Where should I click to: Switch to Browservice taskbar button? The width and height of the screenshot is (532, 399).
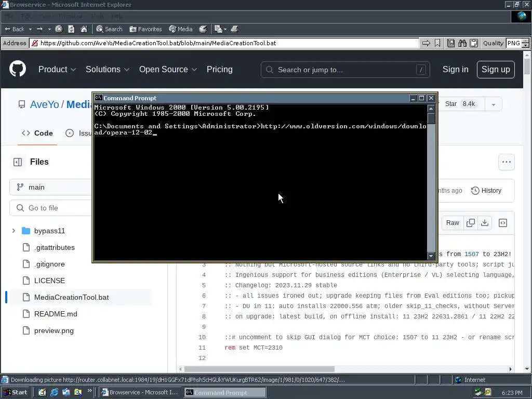pyautogui.click(x=140, y=392)
